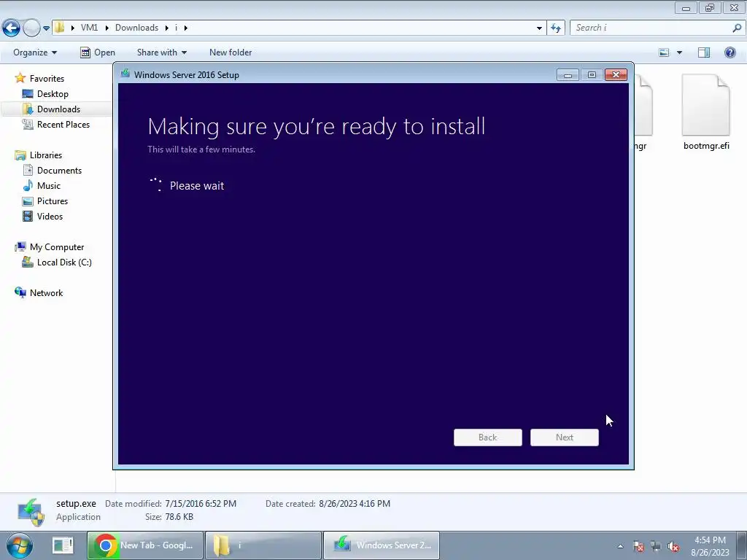
Task: Switch to Windows Server Setup taskbar button
Action: 382,545
